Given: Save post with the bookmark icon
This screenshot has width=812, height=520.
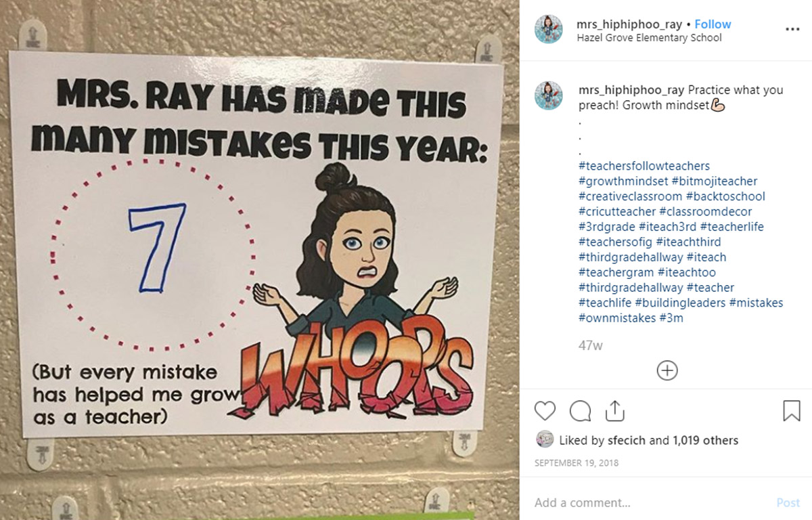Looking at the screenshot, I should click(x=792, y=411).
